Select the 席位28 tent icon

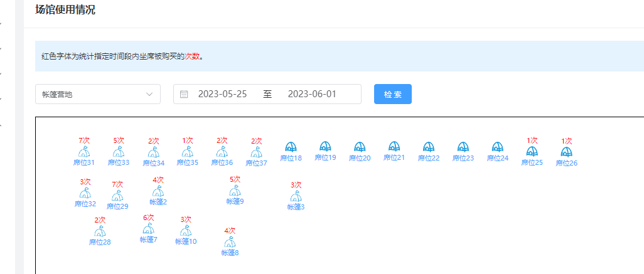tap(100, 231)
